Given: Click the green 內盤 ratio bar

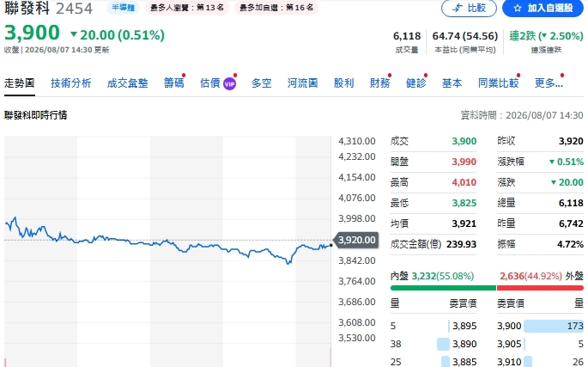Looking at the screenshot, I should pos(443,288).
